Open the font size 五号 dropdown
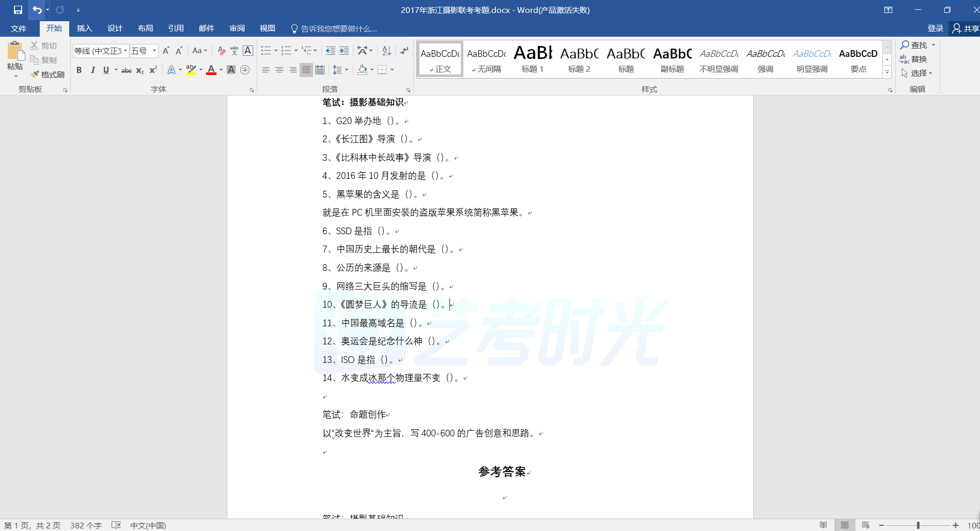Image resolution: width=980 pixels, height=531 pixels. (154, 51)
